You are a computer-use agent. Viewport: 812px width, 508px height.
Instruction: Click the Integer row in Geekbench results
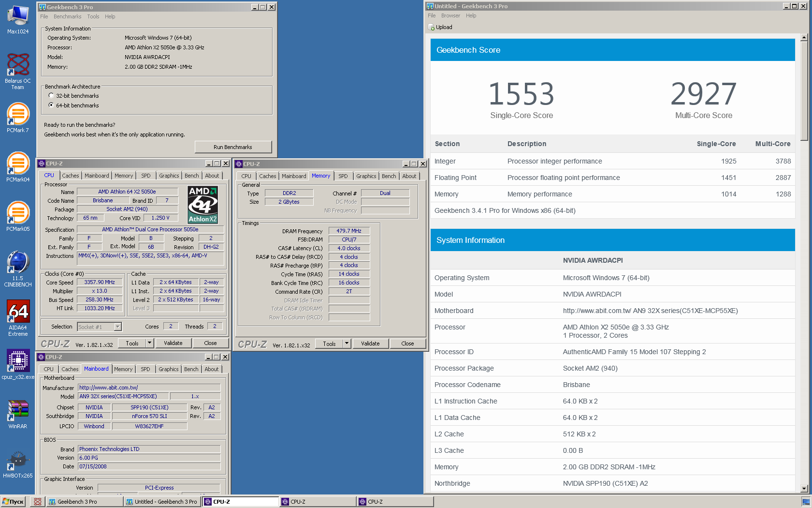pos(612,161)
